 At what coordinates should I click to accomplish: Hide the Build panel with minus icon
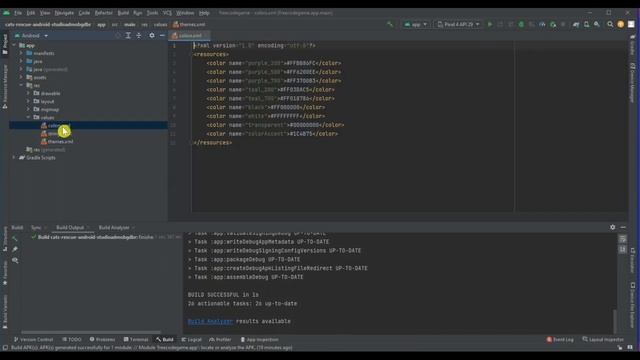click(x=623, y=227)
